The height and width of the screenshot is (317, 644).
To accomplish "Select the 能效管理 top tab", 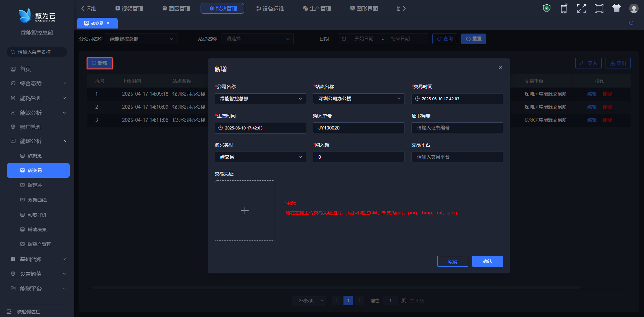I will 222,8.
